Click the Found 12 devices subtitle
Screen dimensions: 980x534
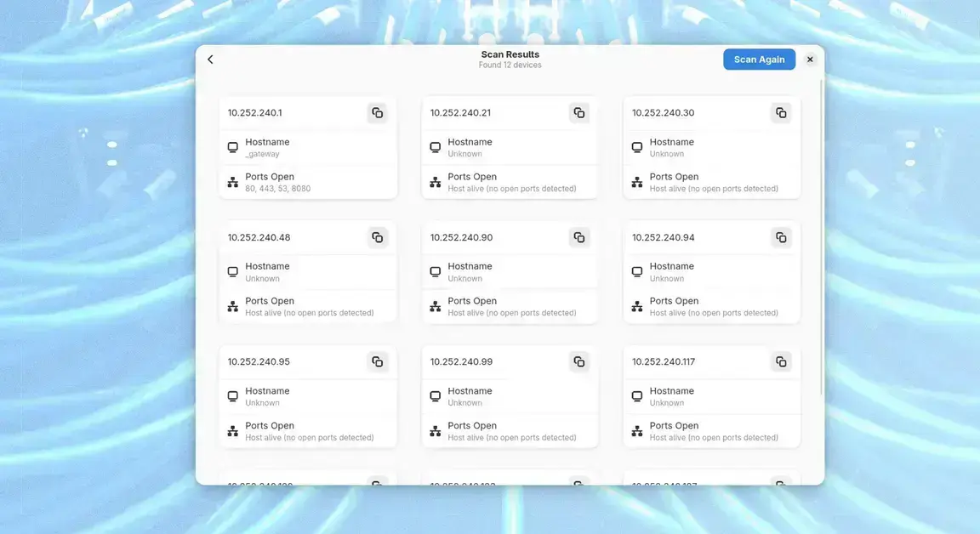(510, 65)
